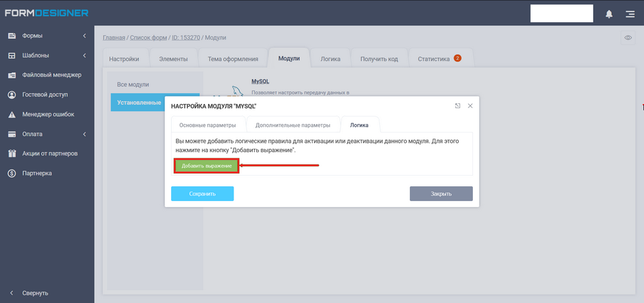
Task: Click the Добавить выражение button
Action: pos(207,166)
